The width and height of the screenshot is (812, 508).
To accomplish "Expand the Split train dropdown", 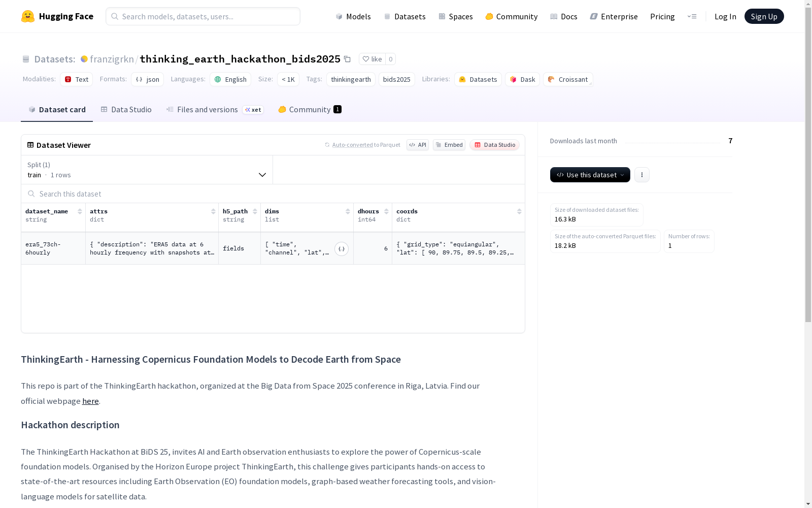I will [x=147, y=170].
